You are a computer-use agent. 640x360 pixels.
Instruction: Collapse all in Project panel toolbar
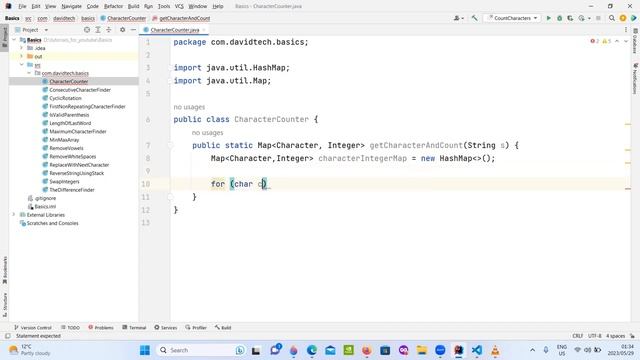[109, 30]
